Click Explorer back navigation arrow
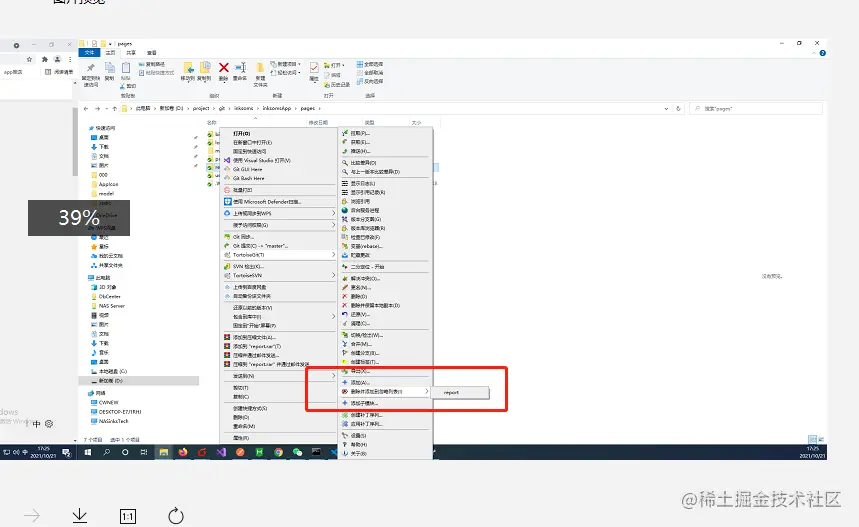859x527 pixels. tap(86, 108)
